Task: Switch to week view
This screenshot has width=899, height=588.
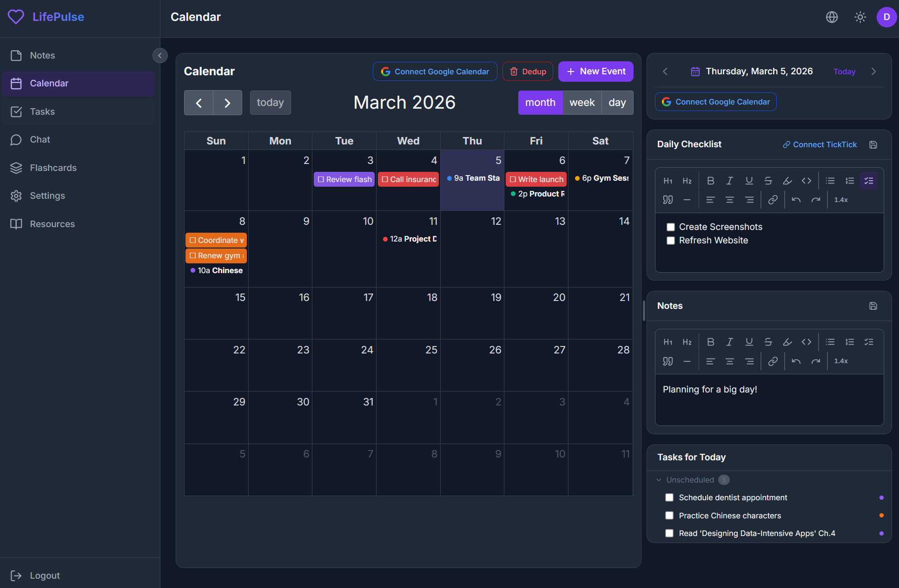Action: [582, 102]
